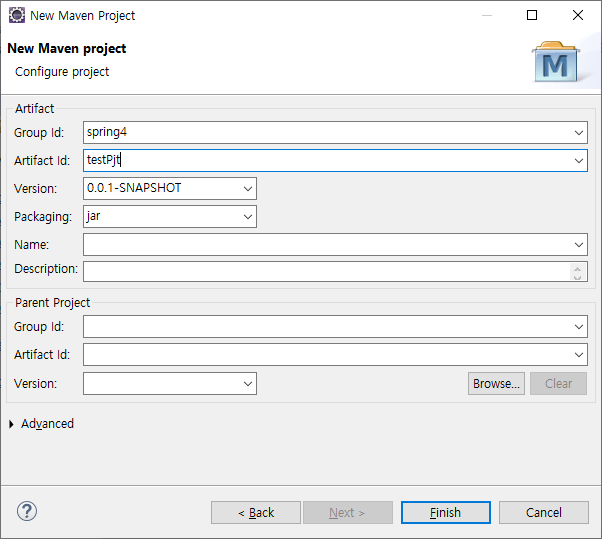Click the Eclipse icon in the title bar
This screenshot has height=539, width=602.
coord(17,15)
